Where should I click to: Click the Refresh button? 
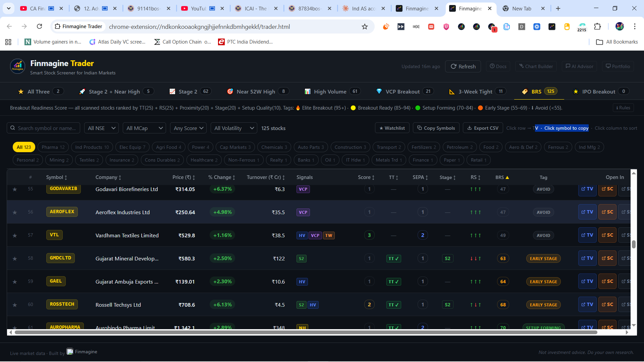click(x=463, y=66)
